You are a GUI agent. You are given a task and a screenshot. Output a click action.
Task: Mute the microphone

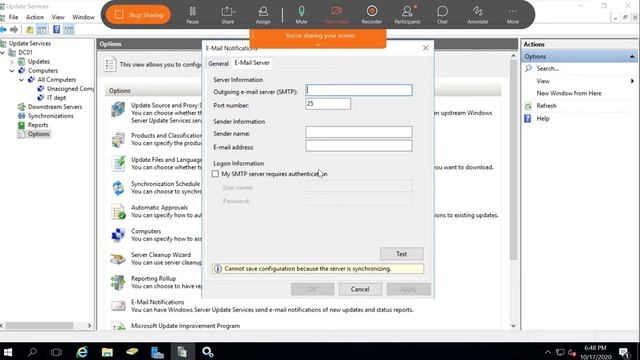point(301,15)
